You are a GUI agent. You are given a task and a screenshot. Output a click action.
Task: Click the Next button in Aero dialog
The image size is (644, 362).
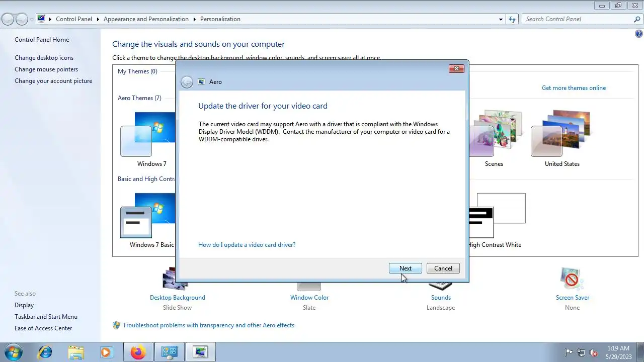pos(405,268)
